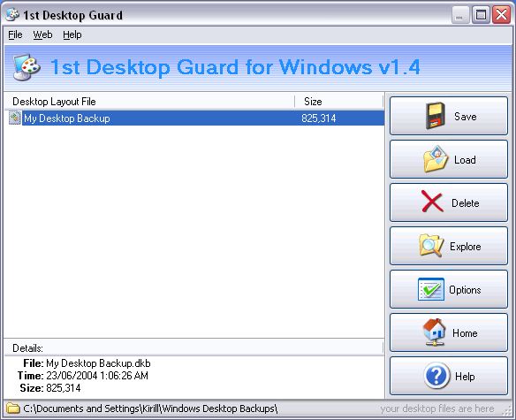This screenshot has width=516, height=420.
Task: Sort by Desktop Layout File column header
Action: pos(149,102)
